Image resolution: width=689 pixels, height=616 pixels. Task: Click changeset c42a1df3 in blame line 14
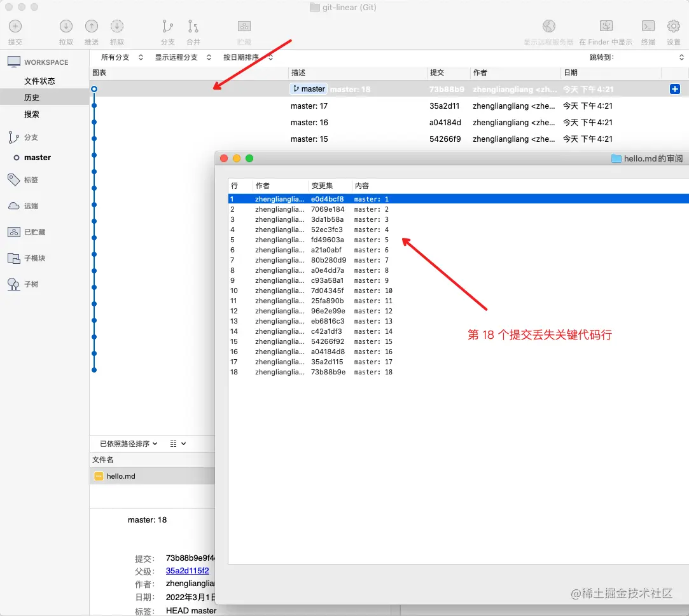(326, 331)
